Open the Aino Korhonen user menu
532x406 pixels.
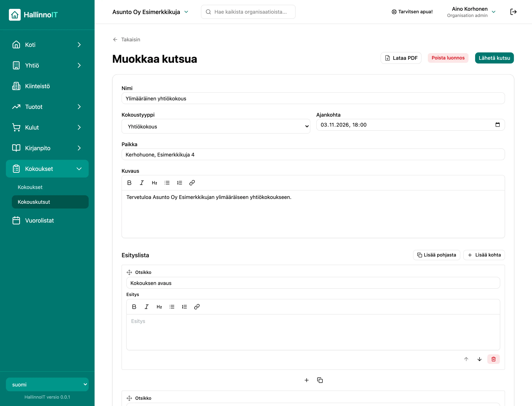coord(471,12)
